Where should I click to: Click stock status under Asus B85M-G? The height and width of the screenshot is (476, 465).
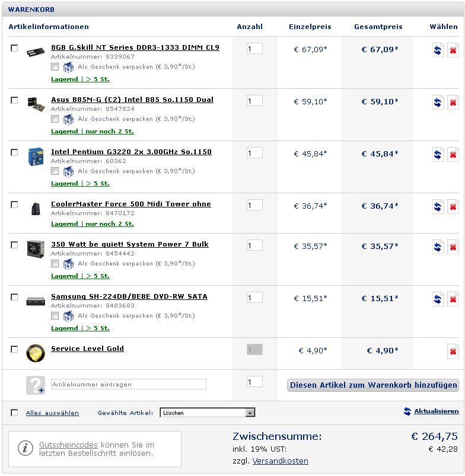[x=93, y=132]
